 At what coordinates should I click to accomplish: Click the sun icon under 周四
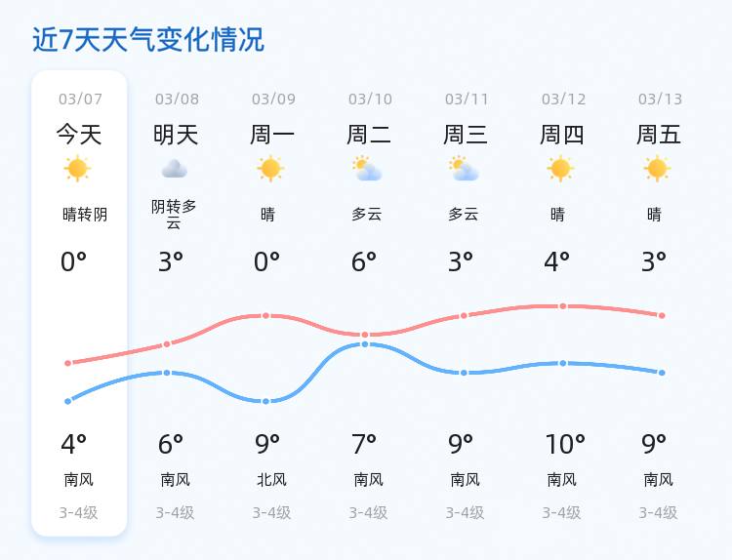pos(560,169)
